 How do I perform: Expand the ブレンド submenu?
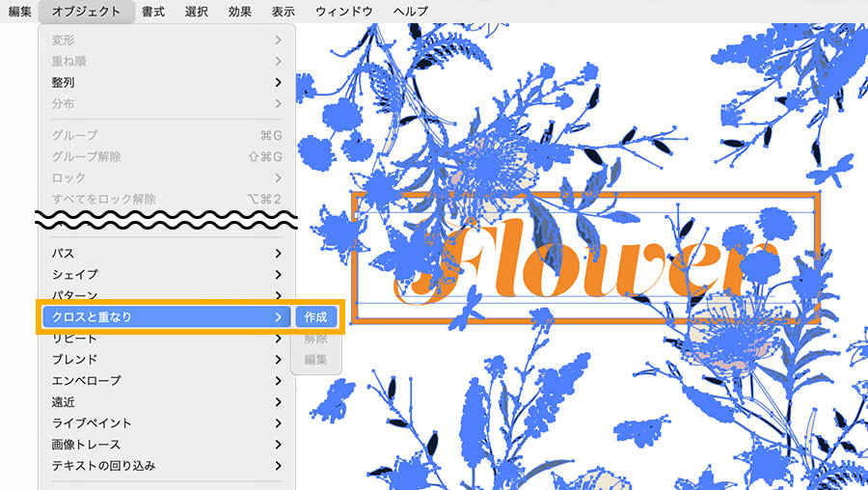click(x=167, y=360)
